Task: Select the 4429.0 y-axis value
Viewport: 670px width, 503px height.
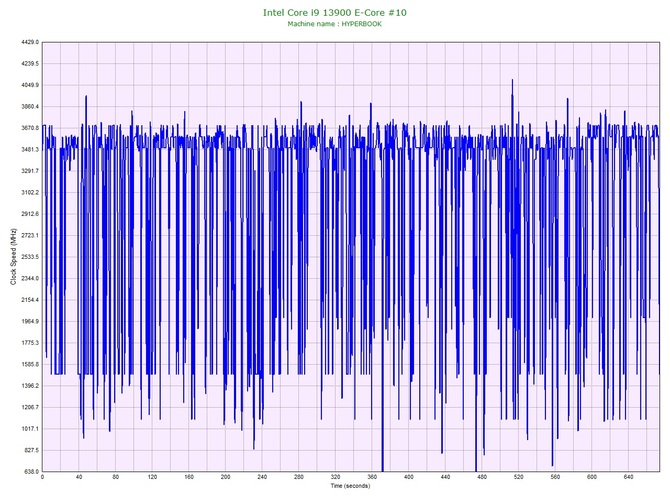Action: click(x=30, y=42)
